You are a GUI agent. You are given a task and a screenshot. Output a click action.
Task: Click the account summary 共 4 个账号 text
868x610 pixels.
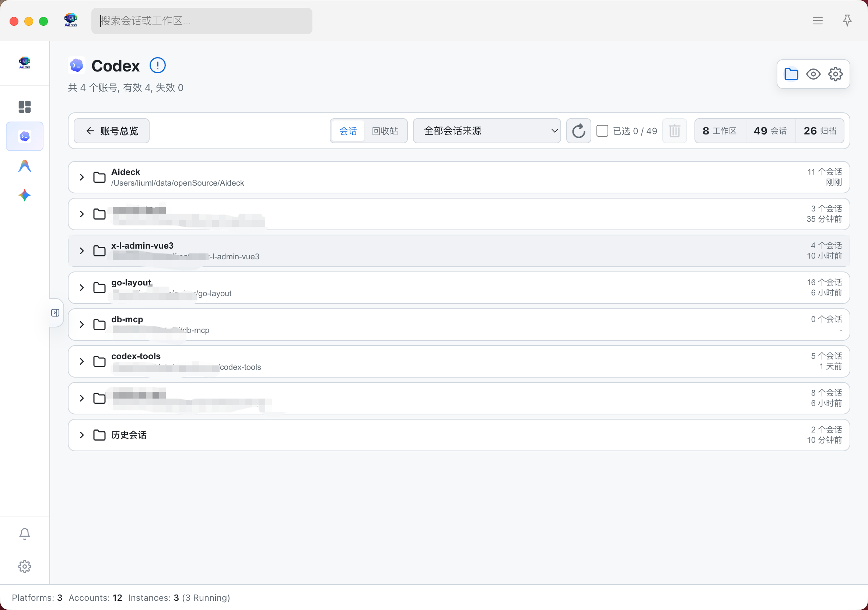point(126,88)
